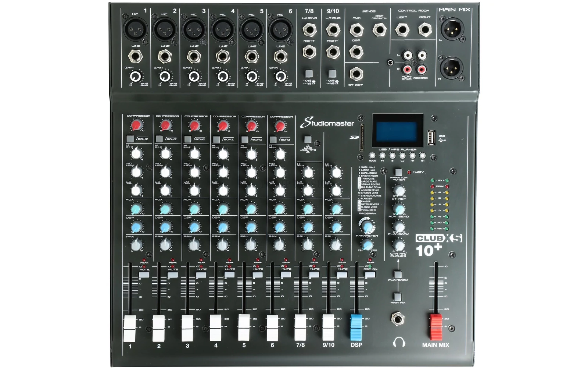Screen dimensions: 588x368
Task: Click the ST RET input jack
Action: point(356,74)
